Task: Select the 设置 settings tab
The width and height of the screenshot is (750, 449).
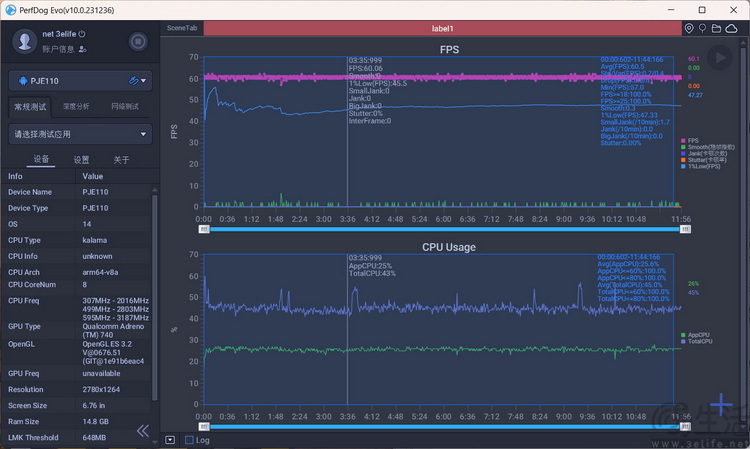Action: [81, 160]
